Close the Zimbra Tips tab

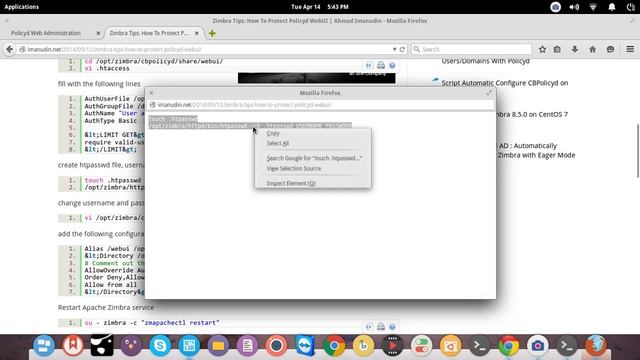pos(196,33)
